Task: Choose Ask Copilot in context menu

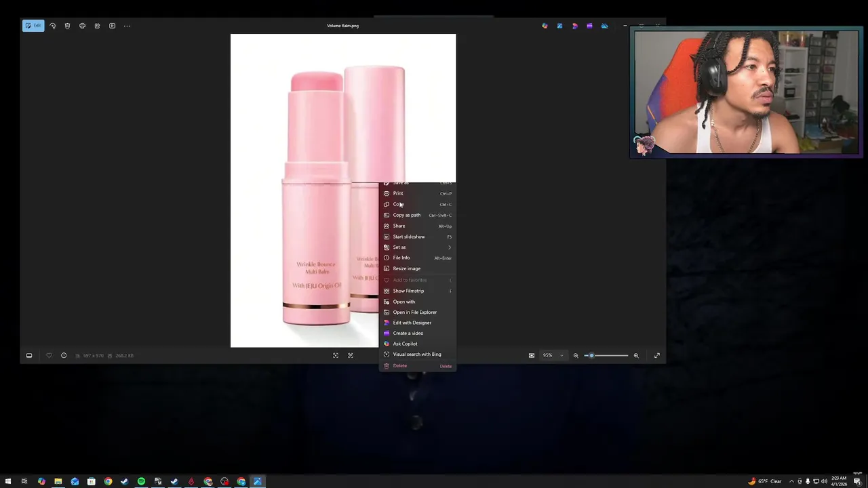Action: click(418, 344)
